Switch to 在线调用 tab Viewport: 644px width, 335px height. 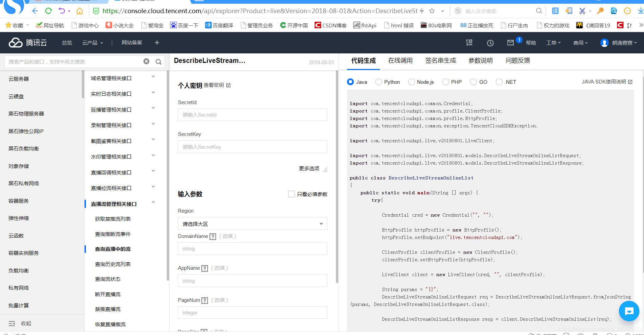[x=400, y=61]
